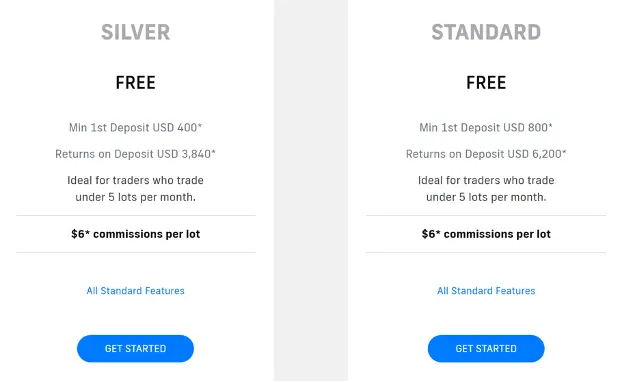Click the FREE price label under Silver

point(135,83)
